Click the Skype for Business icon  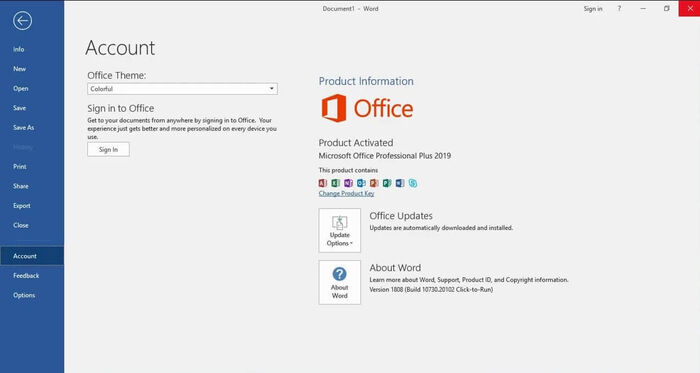(413, 183)
